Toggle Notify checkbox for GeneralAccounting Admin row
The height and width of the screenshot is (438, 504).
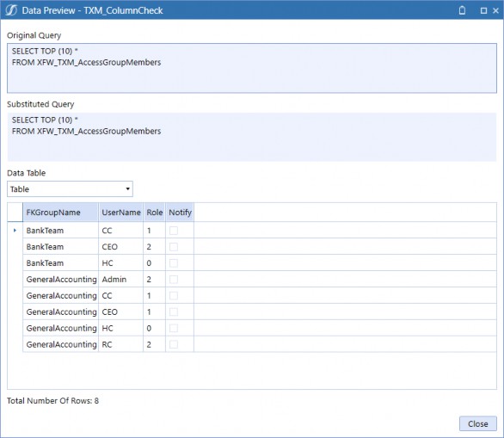[x=174, y=279]
